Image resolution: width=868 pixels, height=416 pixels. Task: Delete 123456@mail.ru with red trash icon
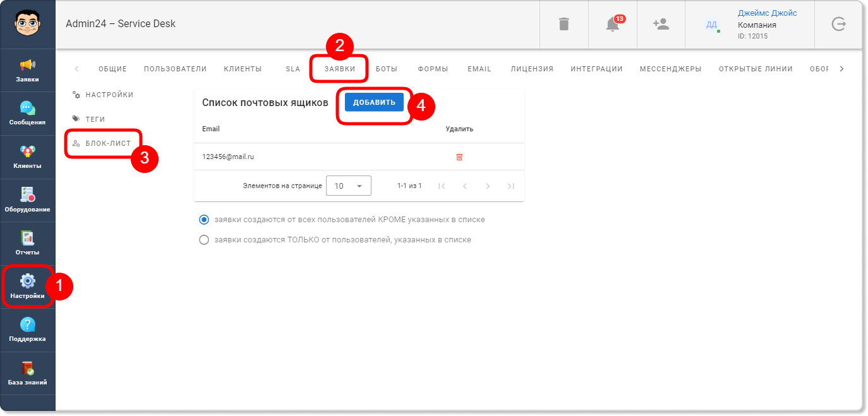(459, 157)
